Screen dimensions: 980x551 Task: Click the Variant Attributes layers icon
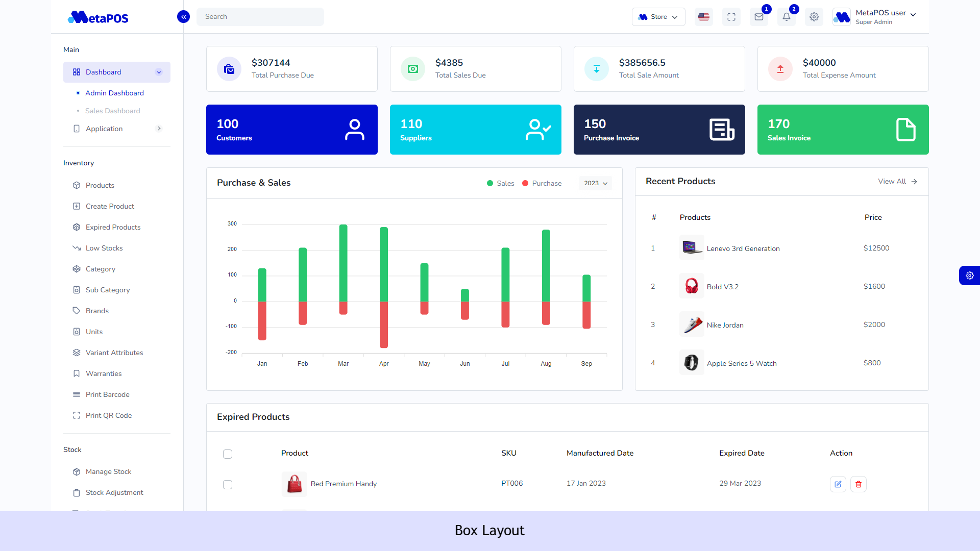pos(77,353)
